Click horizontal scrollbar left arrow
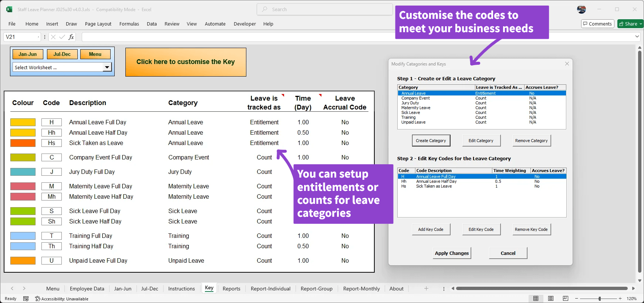The height and width of the screenshot is (303, 644). tap(453, 289)
